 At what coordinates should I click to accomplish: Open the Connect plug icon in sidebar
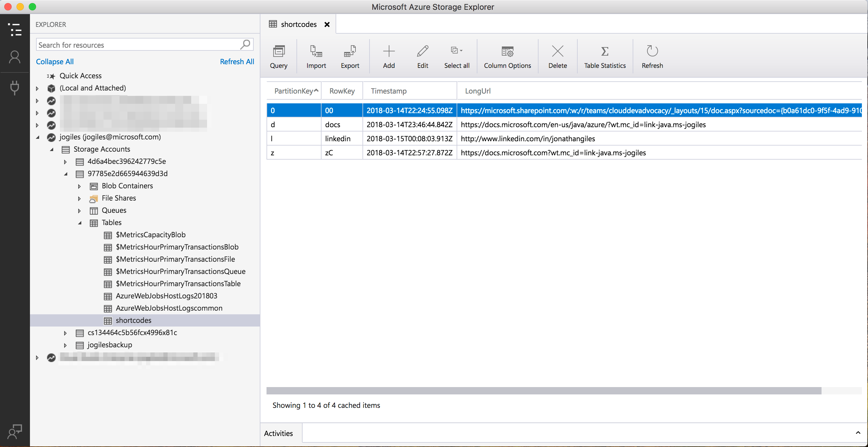(14, 88)
